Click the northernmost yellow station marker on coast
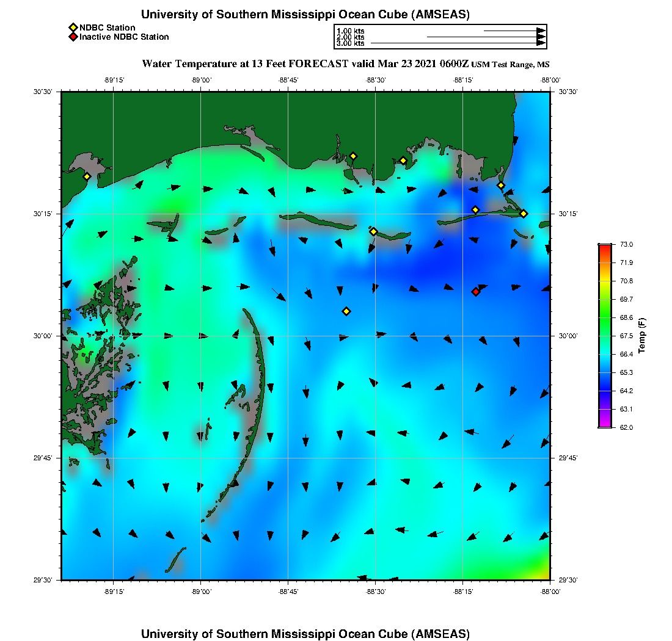The image size is (672, 641). click(352, 156)
